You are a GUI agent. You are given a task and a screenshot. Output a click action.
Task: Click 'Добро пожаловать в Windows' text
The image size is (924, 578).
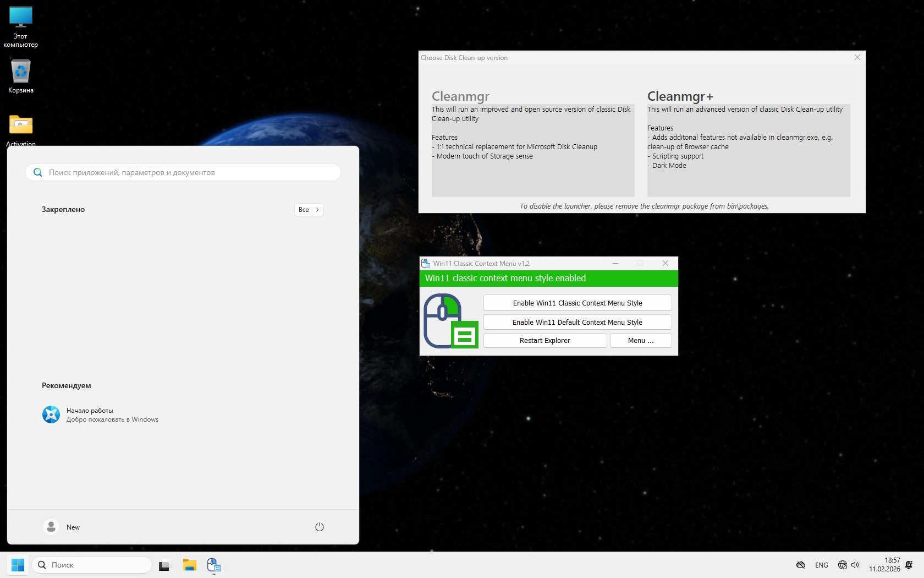[x=112, y=419]
